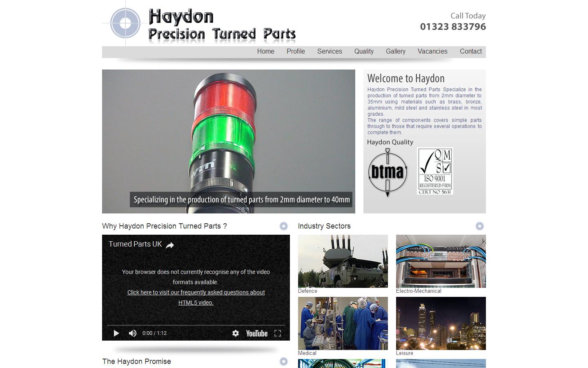Navigate to the Vacancies tab

coord(432,52)
